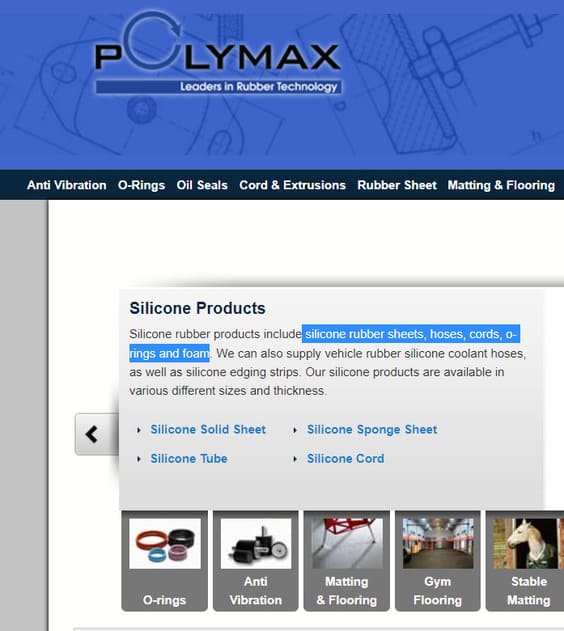The width and height of the screenshot is (564, 631).
Task: Click the Leaders in Rubber Technology tagline
Action: coord(258,87)
